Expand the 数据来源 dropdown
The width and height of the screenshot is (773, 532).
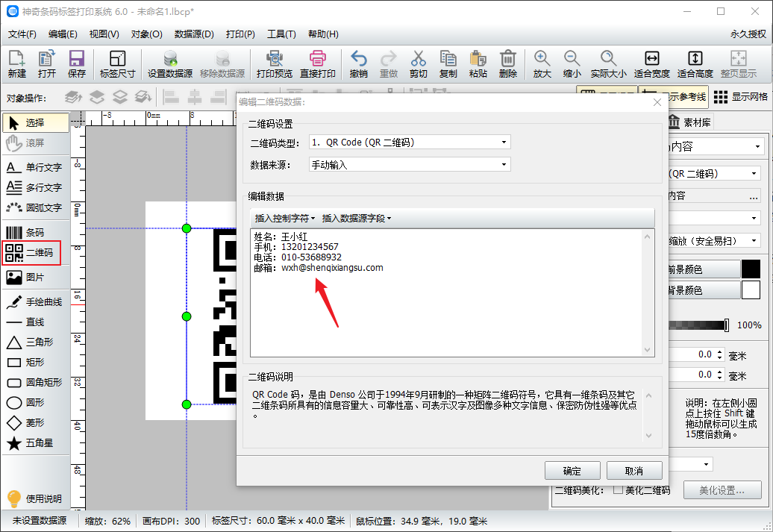[x=410, y=164]
